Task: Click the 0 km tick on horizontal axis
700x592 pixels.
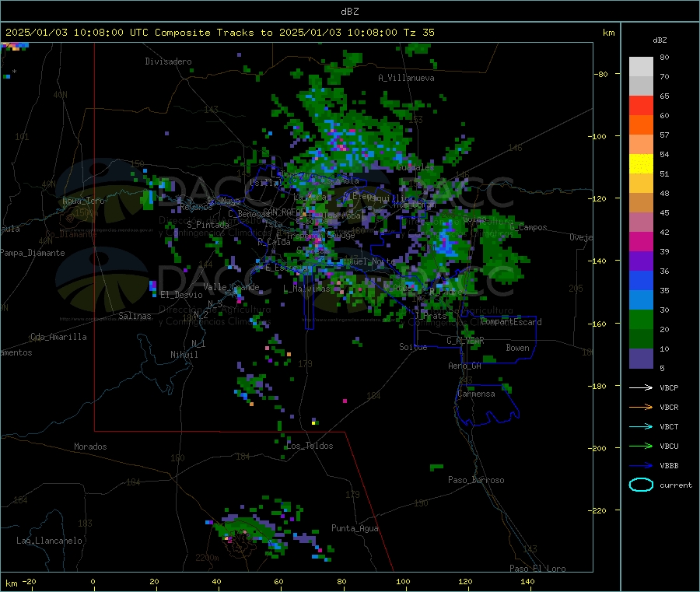Action: coord(93,581)
